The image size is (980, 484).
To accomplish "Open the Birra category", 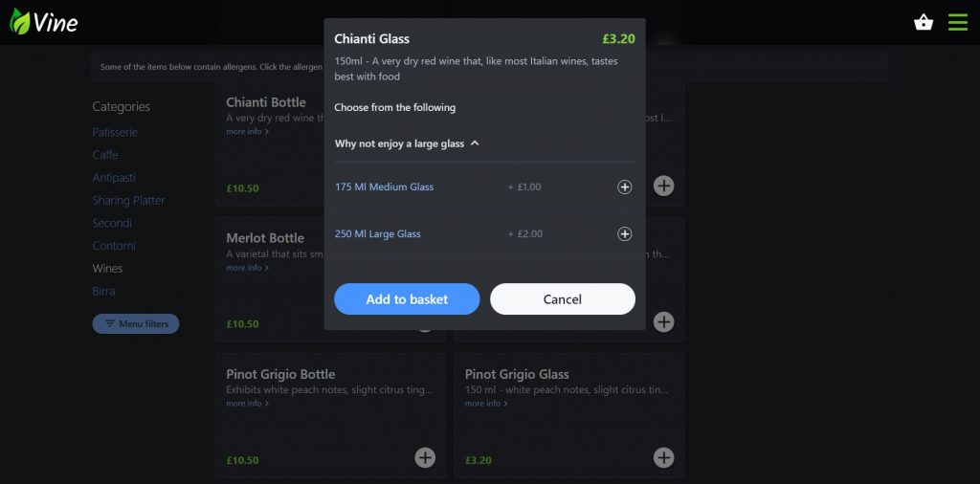I will [103, 292].
